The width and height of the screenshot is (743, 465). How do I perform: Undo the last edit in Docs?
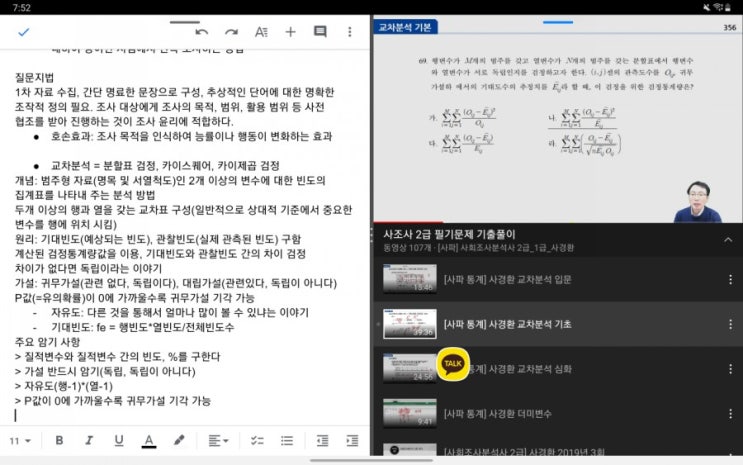point(202,32)
